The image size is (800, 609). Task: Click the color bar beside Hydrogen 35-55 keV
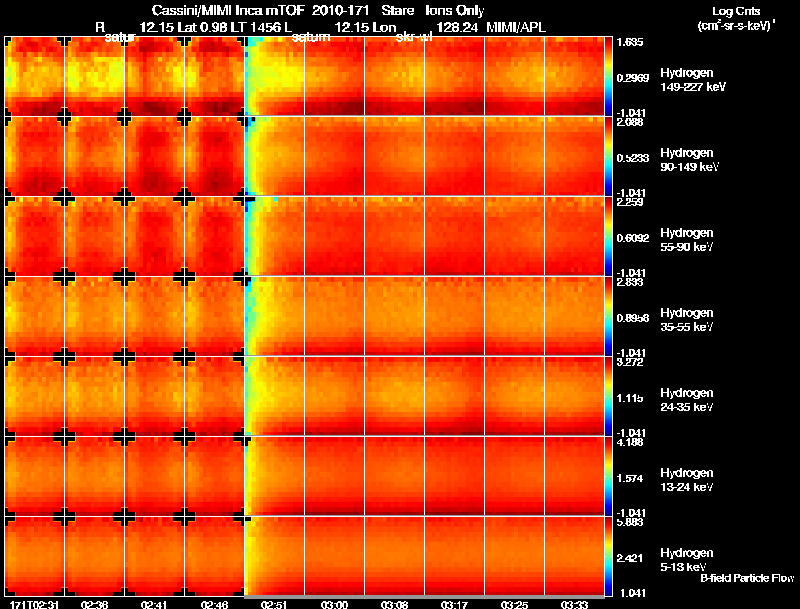click(x=608, y=316)
